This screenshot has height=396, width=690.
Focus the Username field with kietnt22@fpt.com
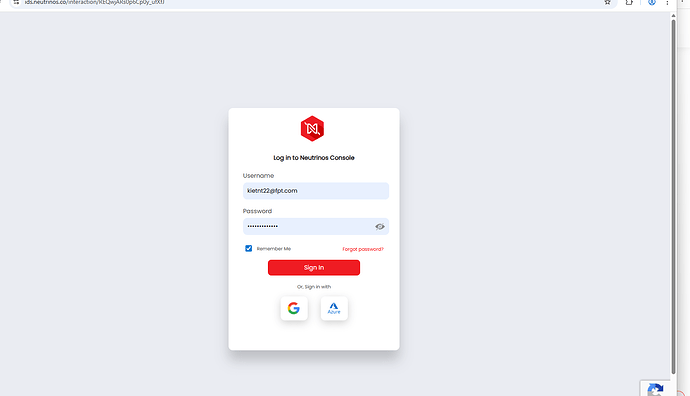click(316, 191)
